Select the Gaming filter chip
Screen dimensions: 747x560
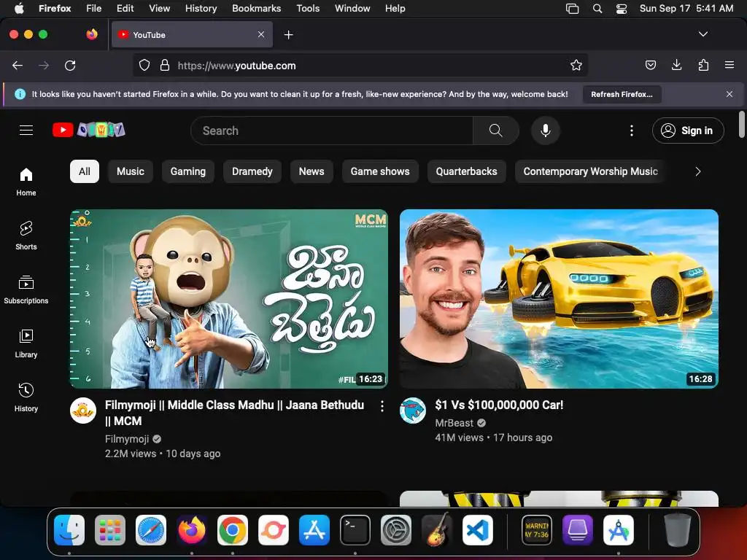click(x=188, y=171)
